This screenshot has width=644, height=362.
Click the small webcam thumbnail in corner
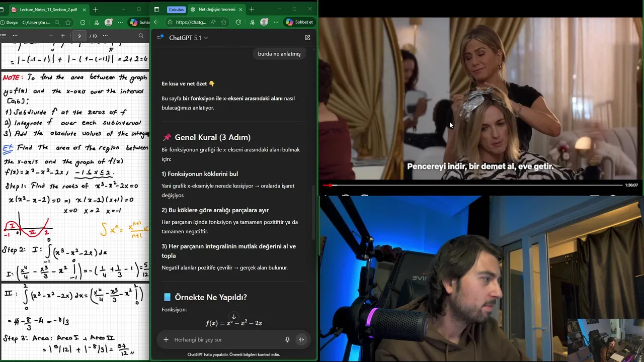605,340
